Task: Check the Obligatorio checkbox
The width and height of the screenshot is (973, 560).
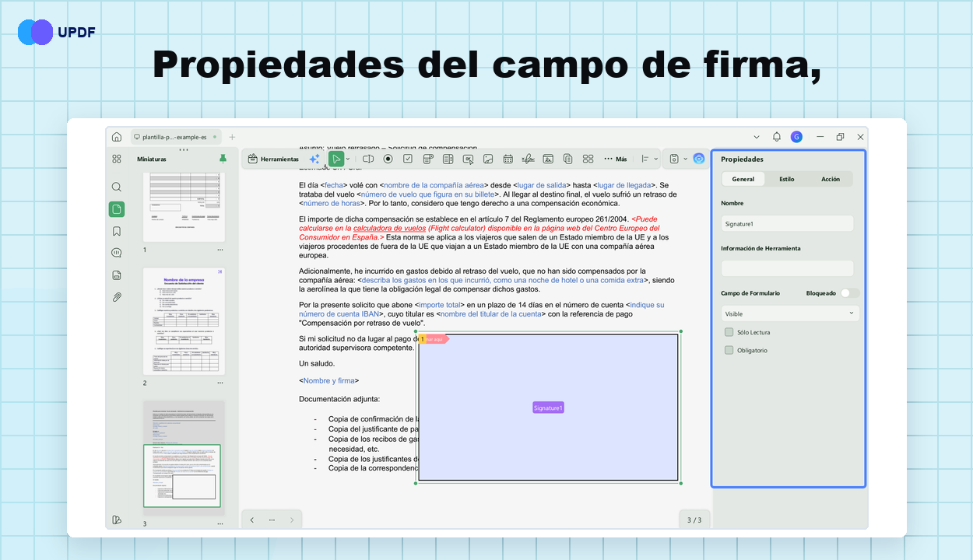Action: tap(729, 350)
